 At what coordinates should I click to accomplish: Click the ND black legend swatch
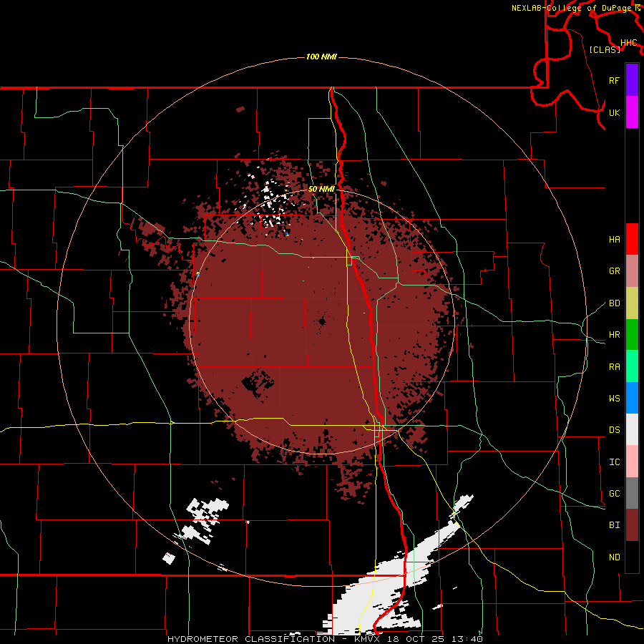point(632,557)
